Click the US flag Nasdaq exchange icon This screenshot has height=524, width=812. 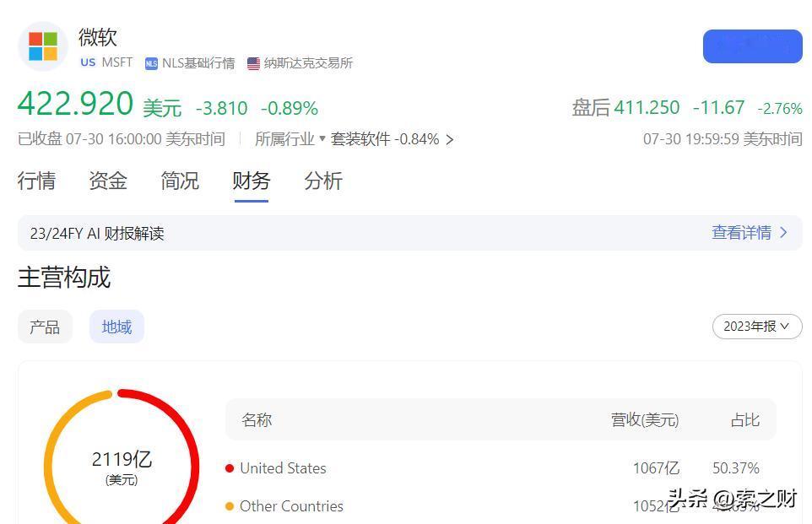253,63
